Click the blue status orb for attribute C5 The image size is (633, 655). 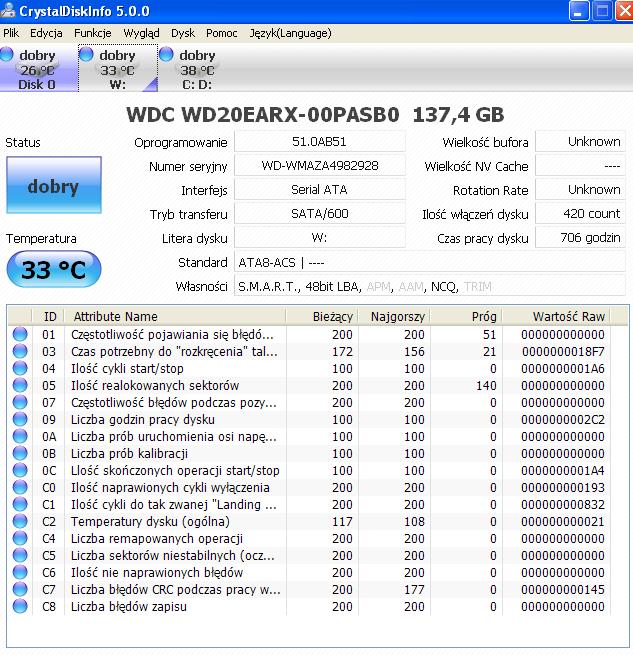(x=20, y=555)
